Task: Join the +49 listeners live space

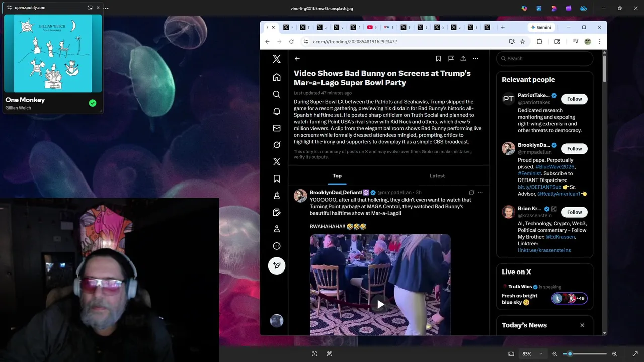Action: tap(569, 298)
